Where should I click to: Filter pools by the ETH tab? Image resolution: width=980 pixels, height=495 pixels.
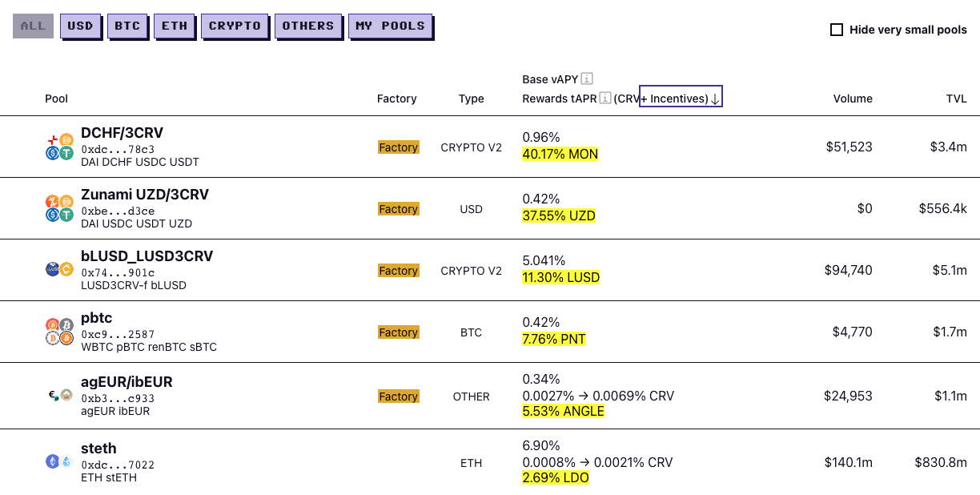pos(174,26)
